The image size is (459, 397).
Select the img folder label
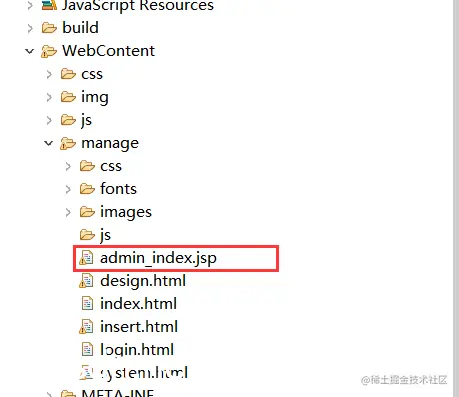pos(95,98)
